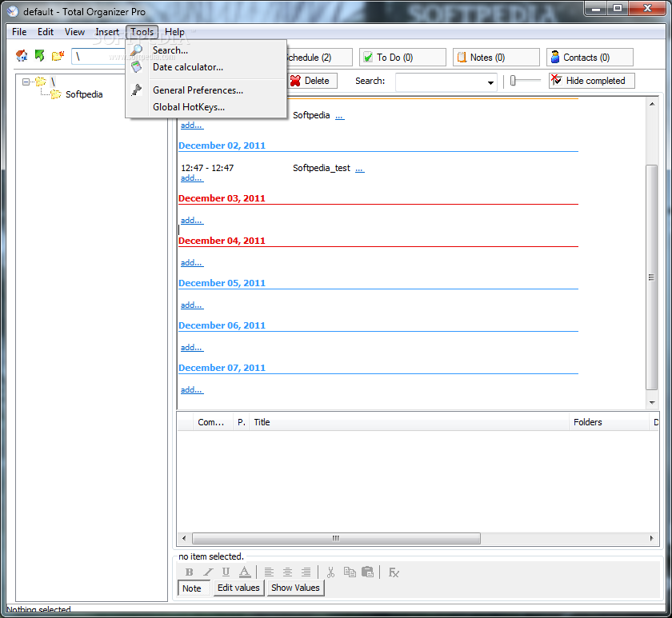Click add... link under December 05, 2011
672x618 pixels.
tap(191, 305)
